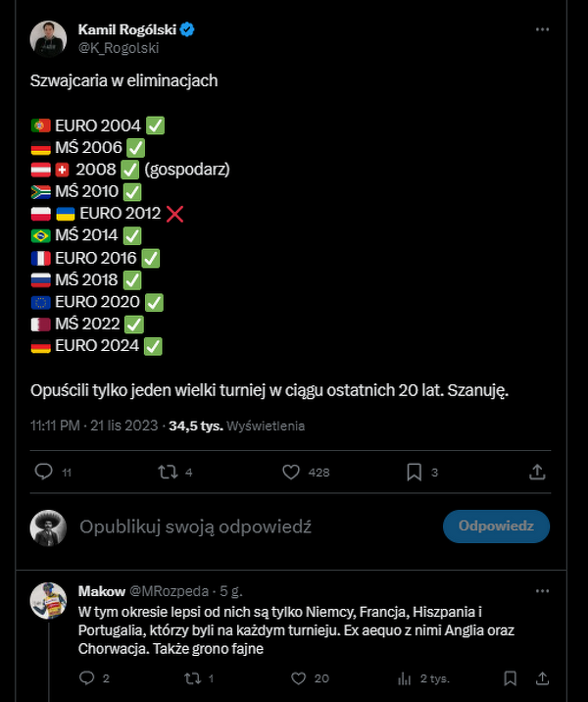Click the Odpowiedz button

click(x=496, y=526)
